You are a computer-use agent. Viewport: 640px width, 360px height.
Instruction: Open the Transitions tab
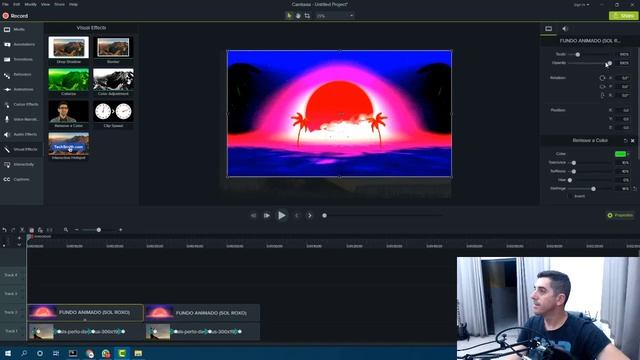point(21,60)
